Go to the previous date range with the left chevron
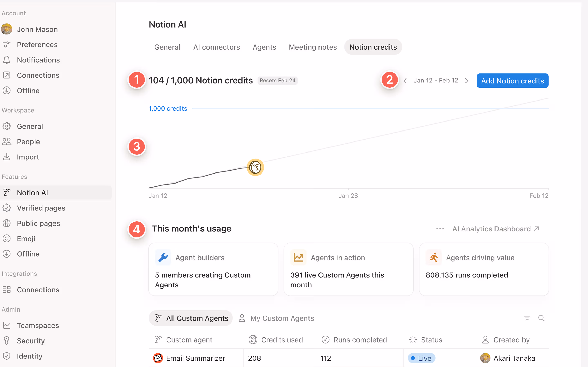The height and width of the screenshot is (367, 588). coord(405,80)
